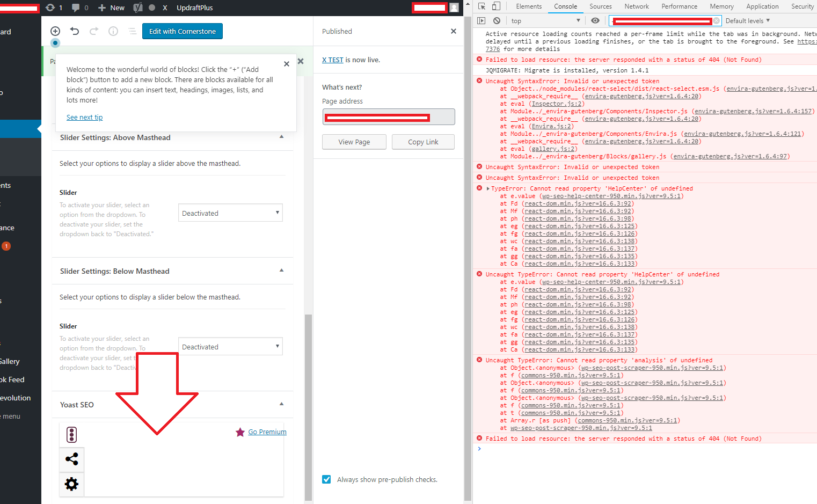Viewport: 817px width, 504px height.
Task: Toggle Always show pre-publish checks checkbox
Action: pyautogui.click(x=326, y=479)
